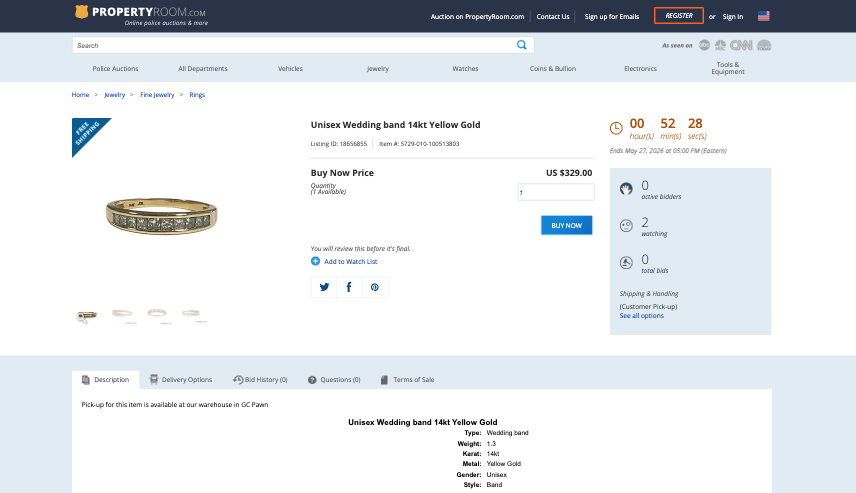This screenshot has height=493, width=856.
Task: Open the US flag country selector
Action: pyautogui.click(x=763, y=16)
